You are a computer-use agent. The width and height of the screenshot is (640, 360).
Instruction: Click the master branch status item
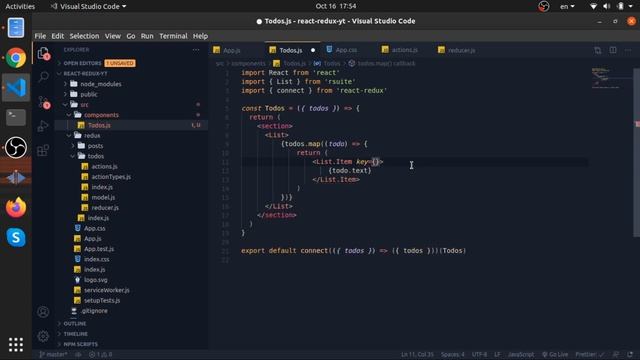click(53, 355)
